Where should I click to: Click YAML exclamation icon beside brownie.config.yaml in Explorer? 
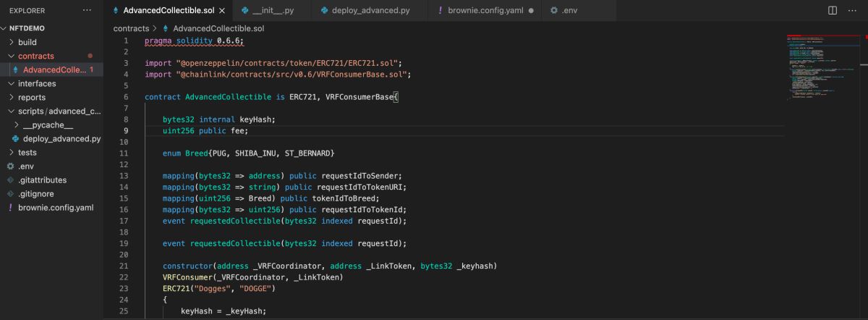point(10,208)
